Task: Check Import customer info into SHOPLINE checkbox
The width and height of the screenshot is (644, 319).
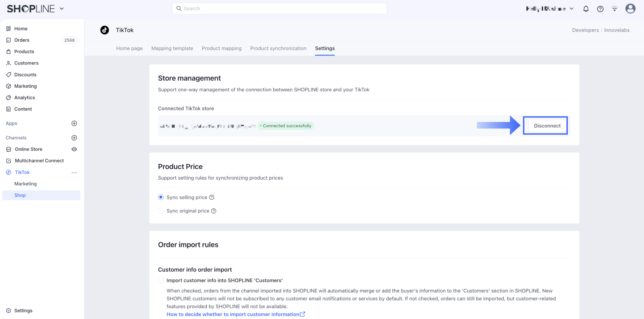Action: coord(161,280)
